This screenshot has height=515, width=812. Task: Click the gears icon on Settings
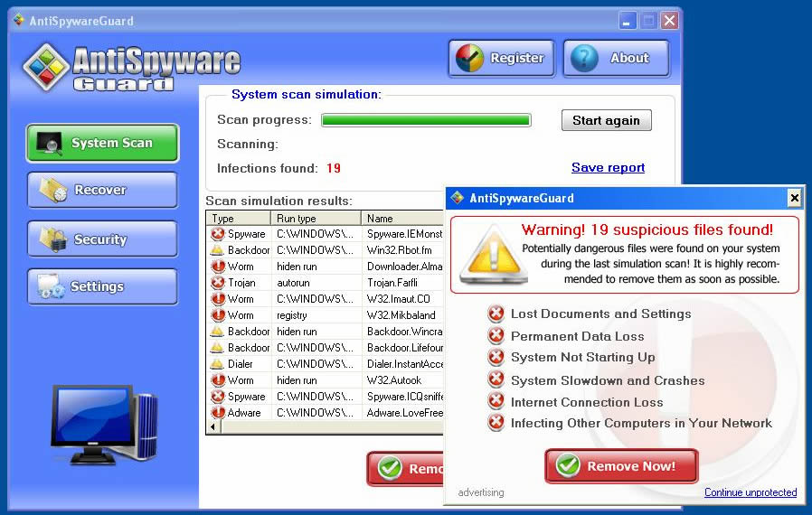(51, 286)
